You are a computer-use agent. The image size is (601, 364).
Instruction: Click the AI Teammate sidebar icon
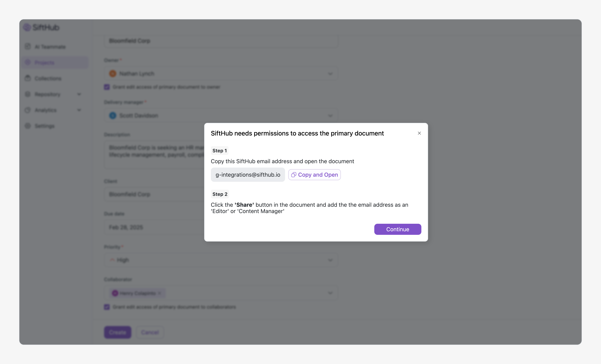[28, 47]
